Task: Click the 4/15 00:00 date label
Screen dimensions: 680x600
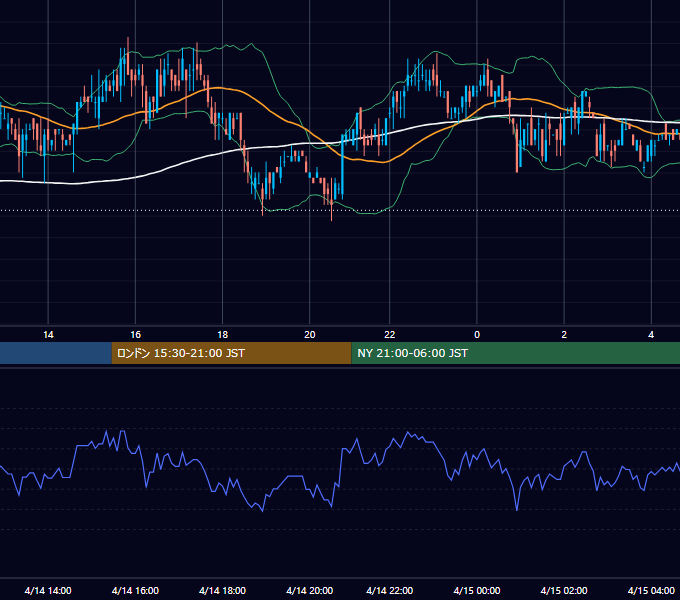Action: 477,590
